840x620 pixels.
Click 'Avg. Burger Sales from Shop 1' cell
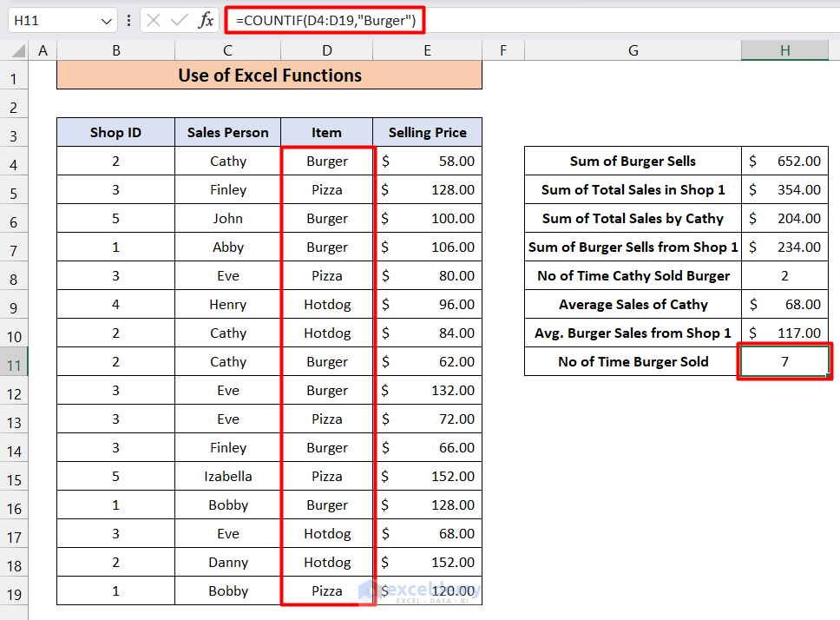point(633,333)
